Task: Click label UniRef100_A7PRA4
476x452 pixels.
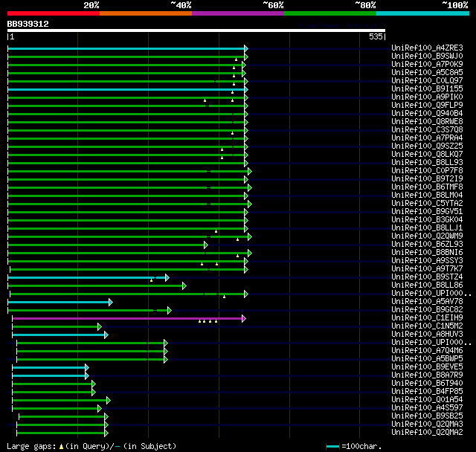Action: click(427, 138)
